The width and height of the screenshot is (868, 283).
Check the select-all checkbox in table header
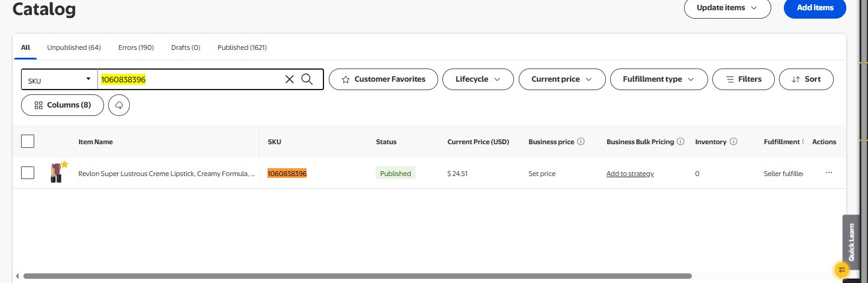(x=28, y=141)
